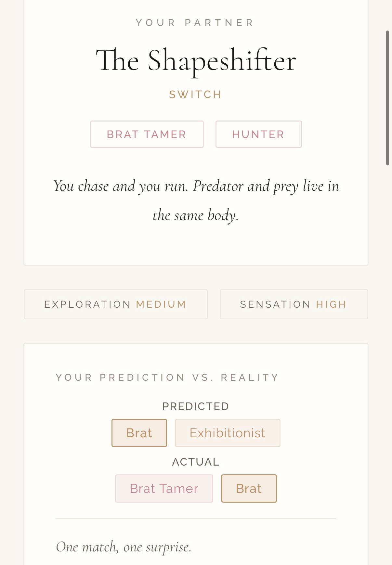Click The Shapeshifter title

pyautogui.click(x=196, y=60)
